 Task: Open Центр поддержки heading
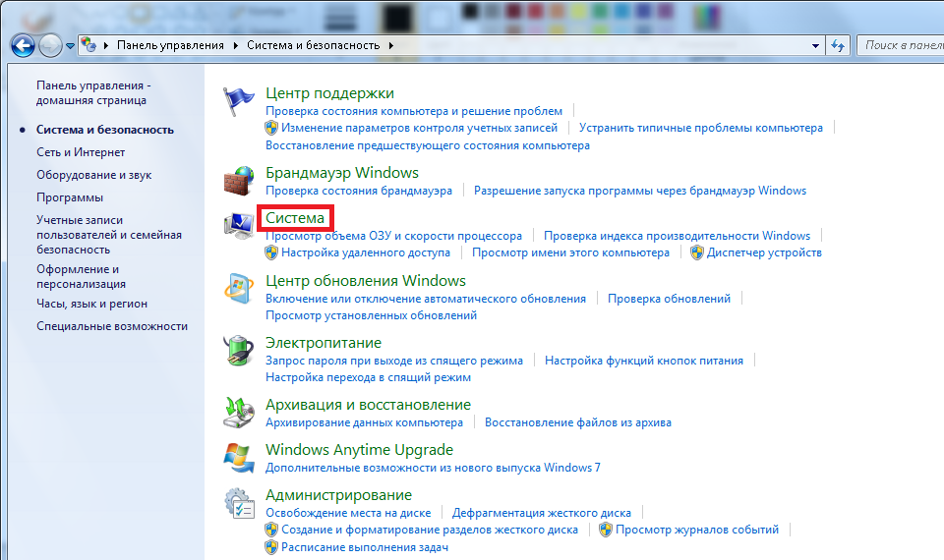point(330,93)
